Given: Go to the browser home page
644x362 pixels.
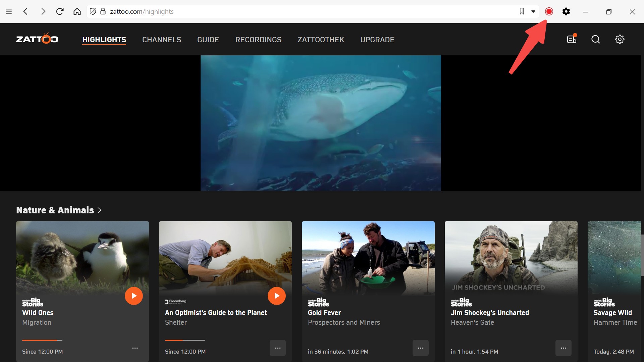Looking at the screenshot, I should [x=77, y=12].
